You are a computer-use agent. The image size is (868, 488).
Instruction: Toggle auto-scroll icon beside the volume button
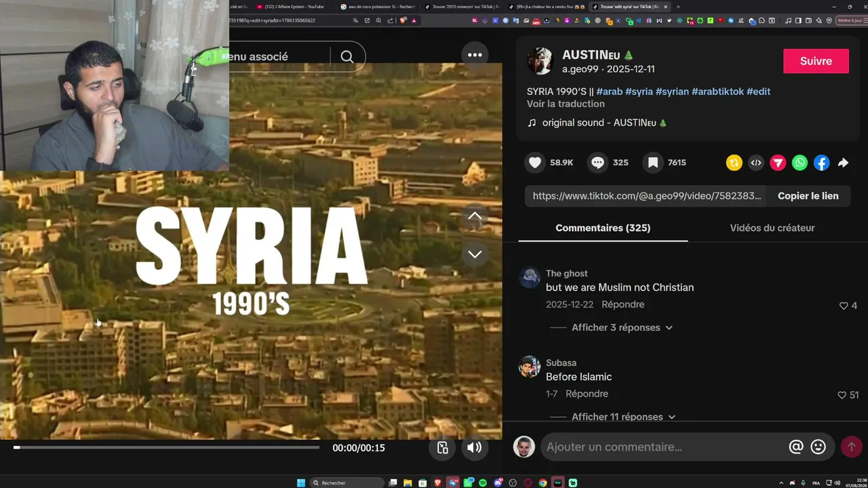pos(443,448)
